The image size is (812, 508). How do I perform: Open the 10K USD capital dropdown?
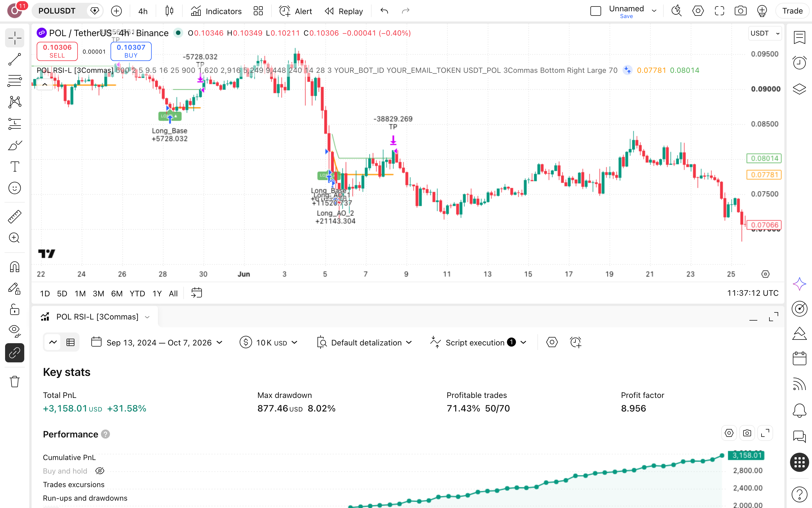click(x=268, y=342)
